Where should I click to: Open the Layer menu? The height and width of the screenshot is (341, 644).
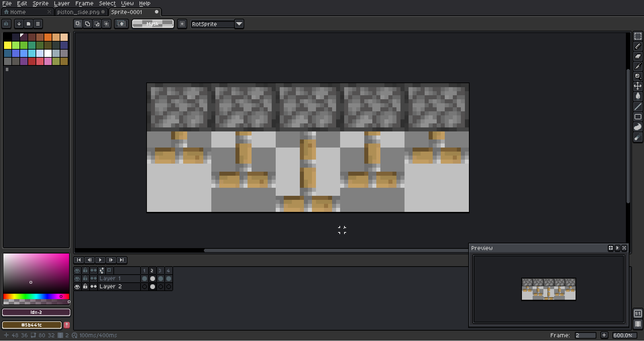[62, 3]
